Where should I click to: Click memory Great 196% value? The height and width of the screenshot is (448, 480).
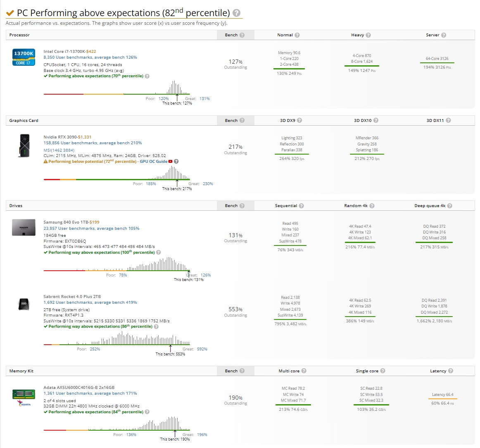pos(202,434)
